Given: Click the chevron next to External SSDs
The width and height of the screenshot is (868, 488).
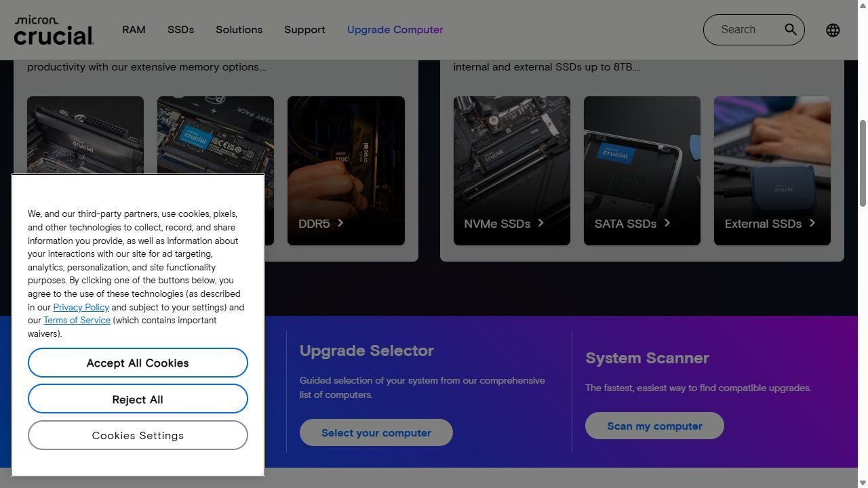Looking at the screenshot, I should coord(812,223).
